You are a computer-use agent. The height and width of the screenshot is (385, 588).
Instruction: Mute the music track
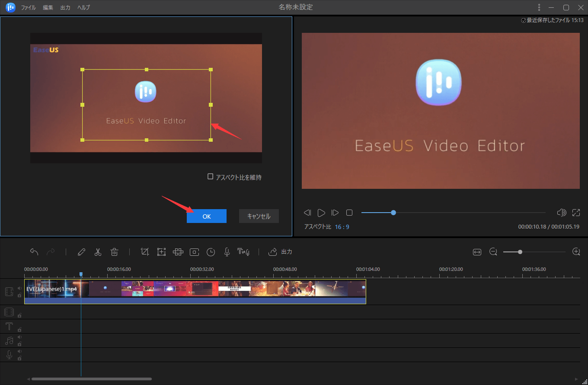coord(19,337)
